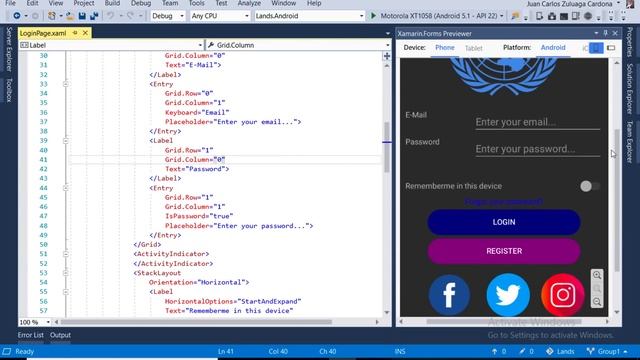This screenshot has width=640, height=360.
Task: Open the Debug menu
Action: 141,3
